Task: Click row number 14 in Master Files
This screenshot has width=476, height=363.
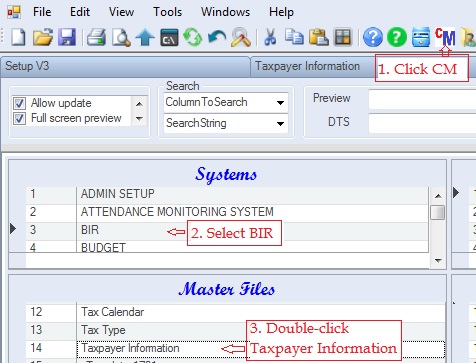Action: (51, 349)
